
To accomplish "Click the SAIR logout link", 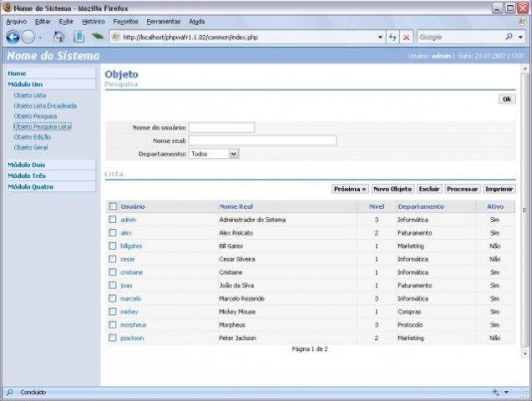I will pyautogui.click(x=518, y=56).
